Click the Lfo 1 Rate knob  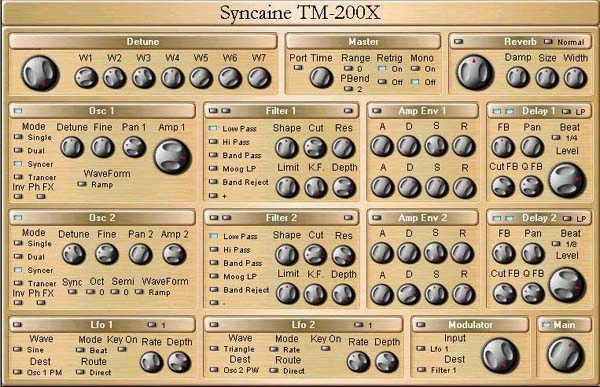click(151, 362)
